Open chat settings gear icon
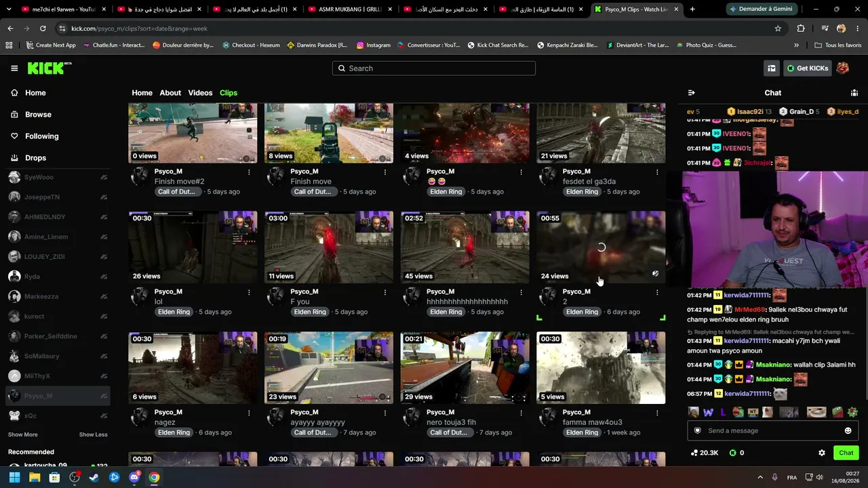The width and height of the screenshot is (868, 488). [822, 453]
